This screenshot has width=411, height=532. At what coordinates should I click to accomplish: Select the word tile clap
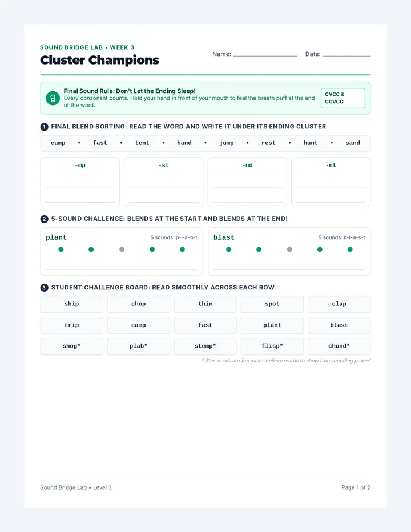coord(339,304)
